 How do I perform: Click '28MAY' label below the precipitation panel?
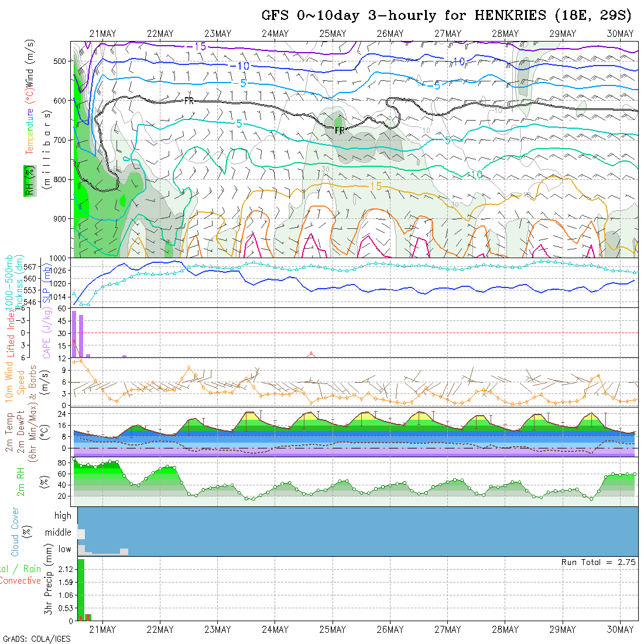[505, 629]
